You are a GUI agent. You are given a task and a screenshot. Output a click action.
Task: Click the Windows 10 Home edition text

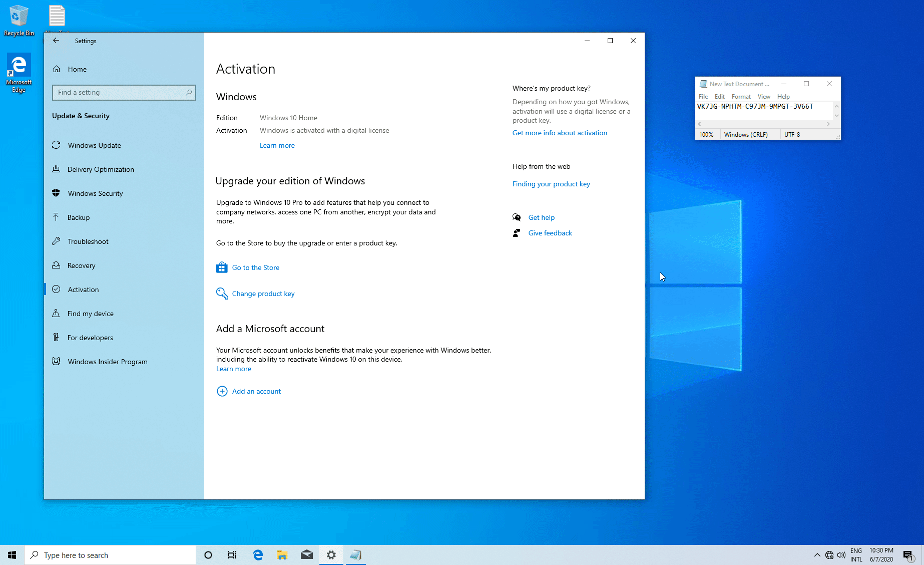click(288, 118)
